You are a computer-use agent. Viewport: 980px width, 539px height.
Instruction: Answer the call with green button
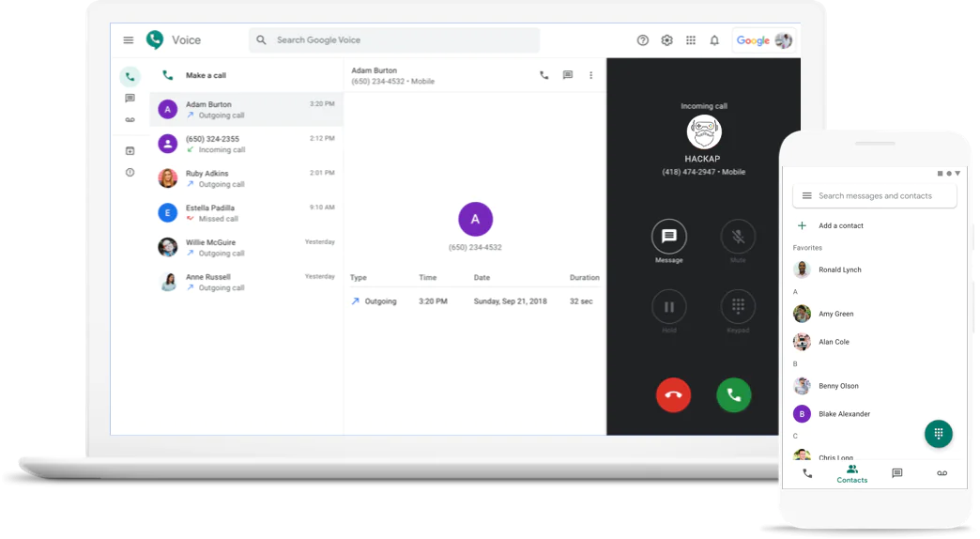[x=734, y=395]
